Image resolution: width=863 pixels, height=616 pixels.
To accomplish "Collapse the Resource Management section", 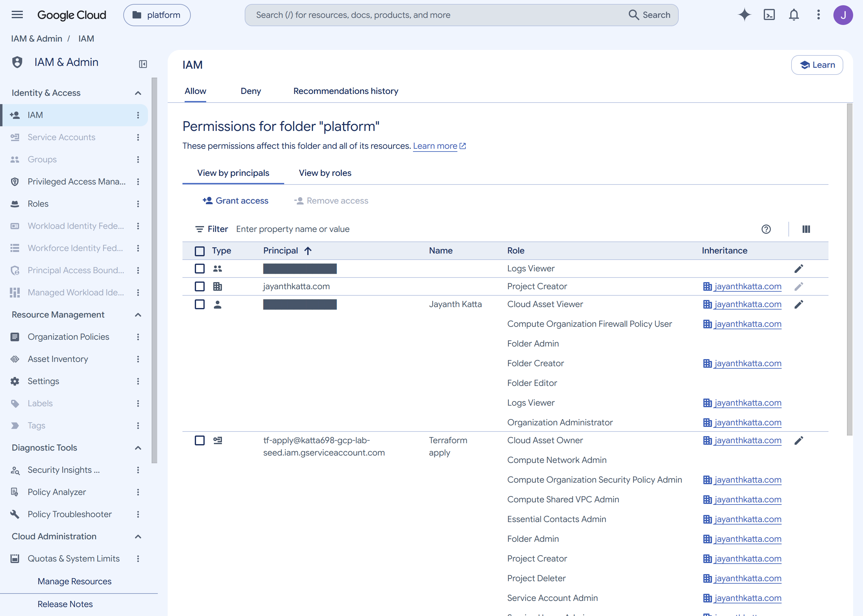I will [x=138, y=315].
